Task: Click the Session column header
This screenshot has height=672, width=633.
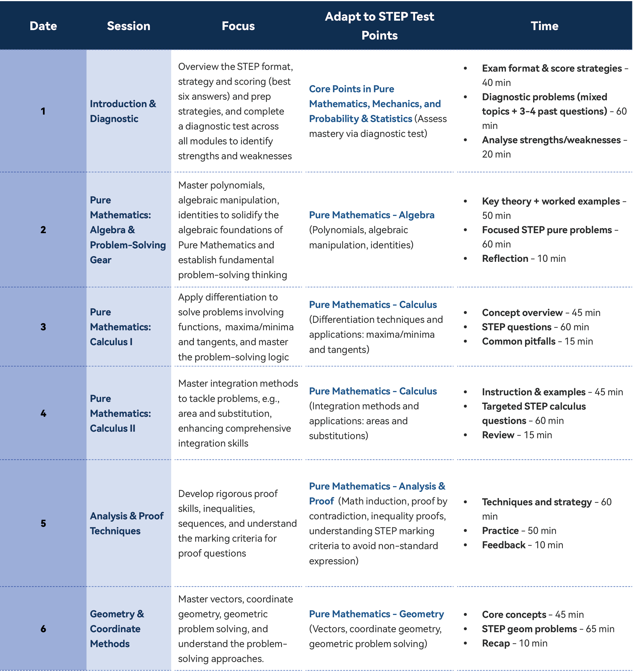Action: tap(128, 26)
